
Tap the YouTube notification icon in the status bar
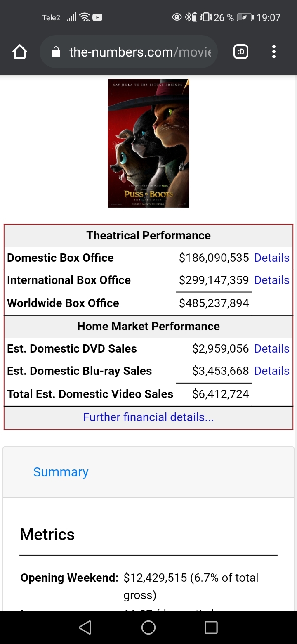pyautogui.click(x=98, y=17)
